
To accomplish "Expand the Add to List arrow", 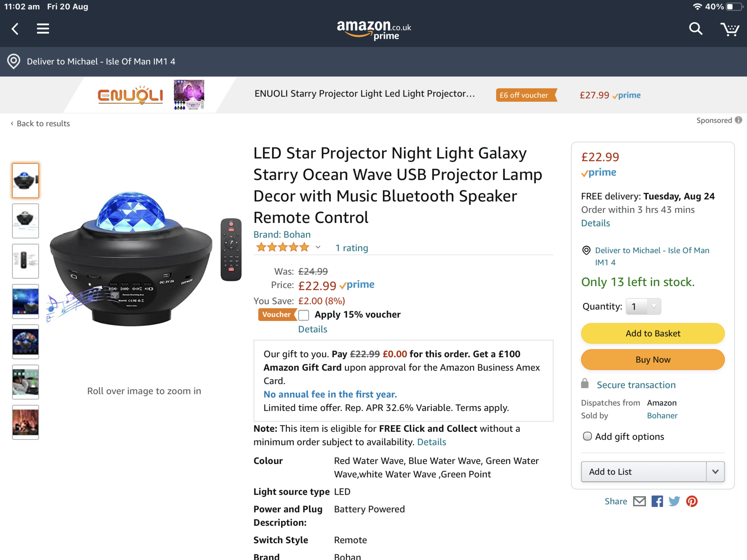I will [x=715, y=472].
